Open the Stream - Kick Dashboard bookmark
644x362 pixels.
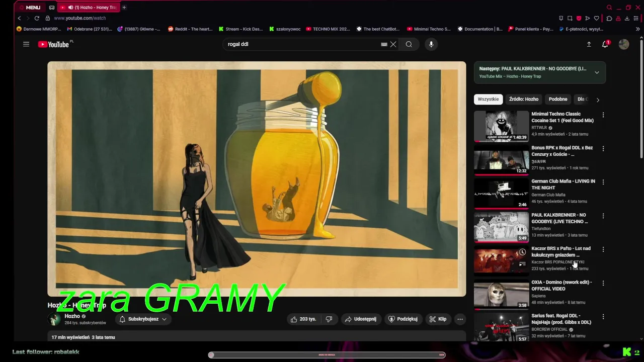[x=240, y=29]
